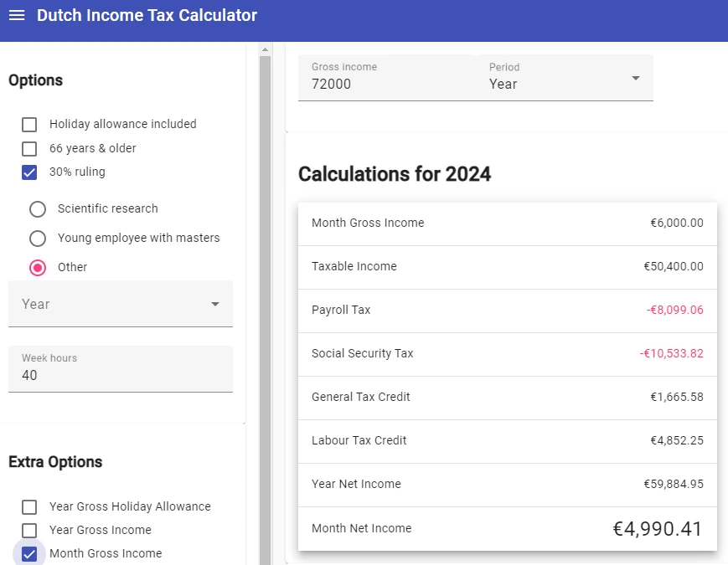Uncheck Month Gross Income checkbox
Screen dimensions: 728x565
tap(29, 554)
